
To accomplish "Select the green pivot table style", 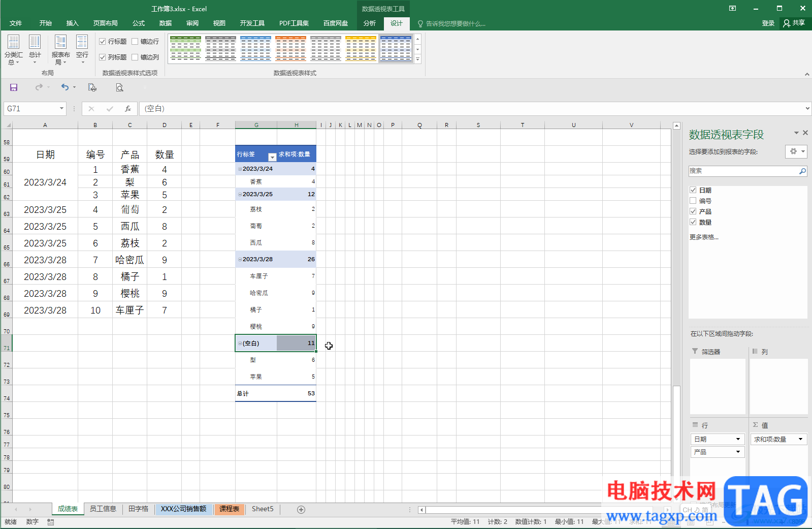I will tap(185, 49).
